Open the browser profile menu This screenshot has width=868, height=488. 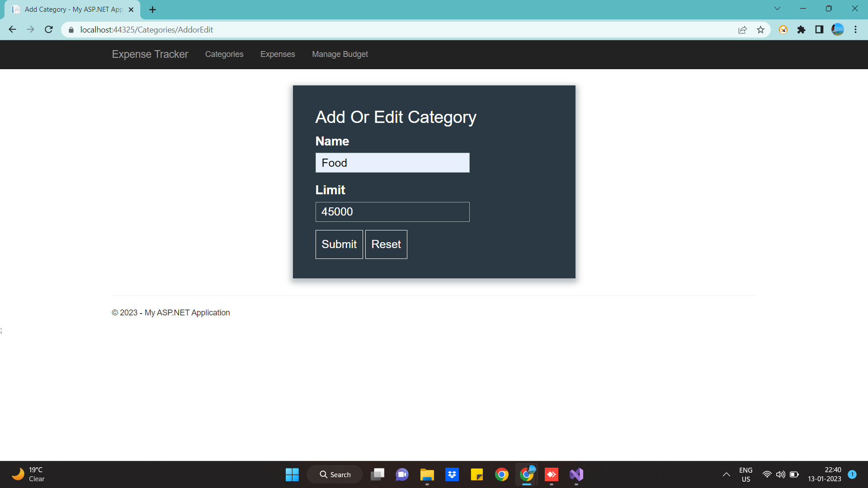[838, 29]
